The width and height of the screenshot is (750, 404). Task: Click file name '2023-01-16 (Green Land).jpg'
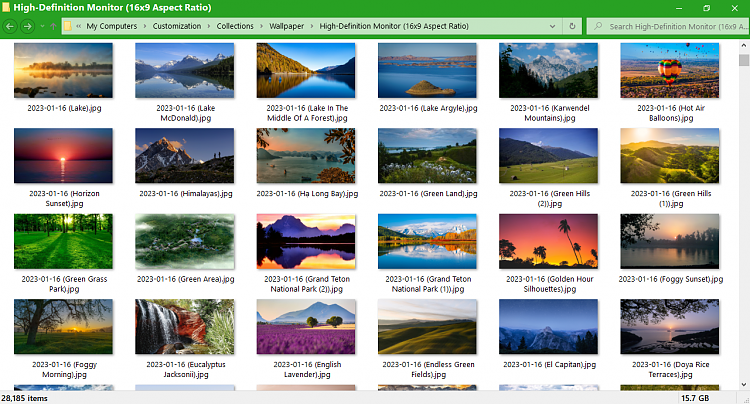pos(428,194)
